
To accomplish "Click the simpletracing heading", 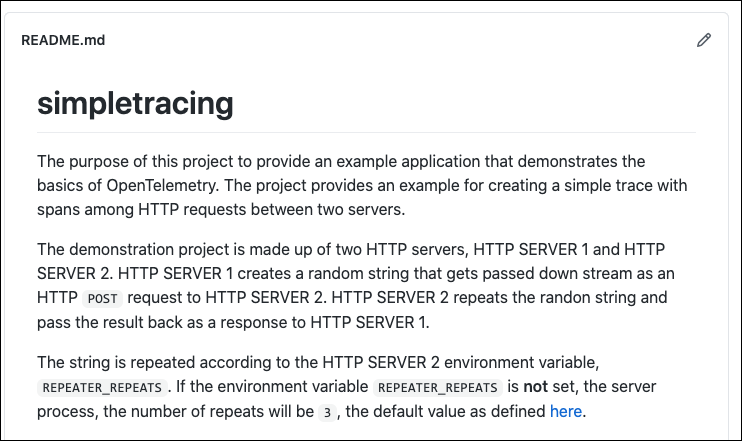I will [135, 103].
